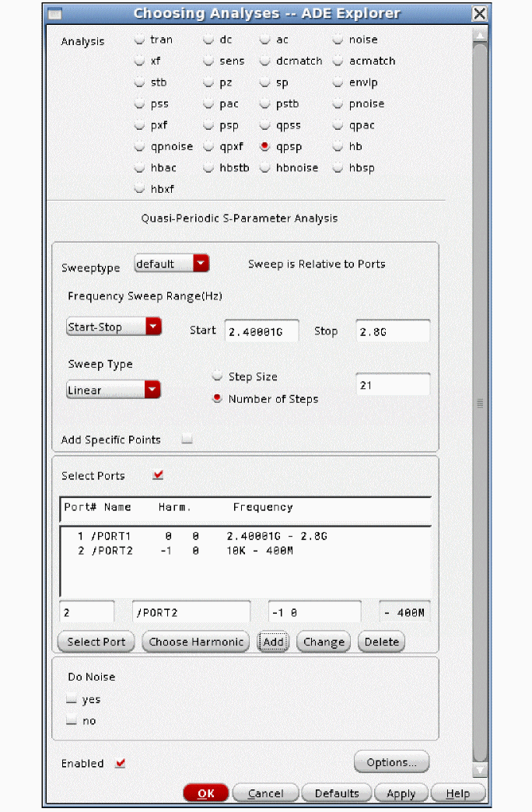Select noise analysis
The width and height of the screenshot is (532, 812).
pyautogui.click(x=338, y=40)
